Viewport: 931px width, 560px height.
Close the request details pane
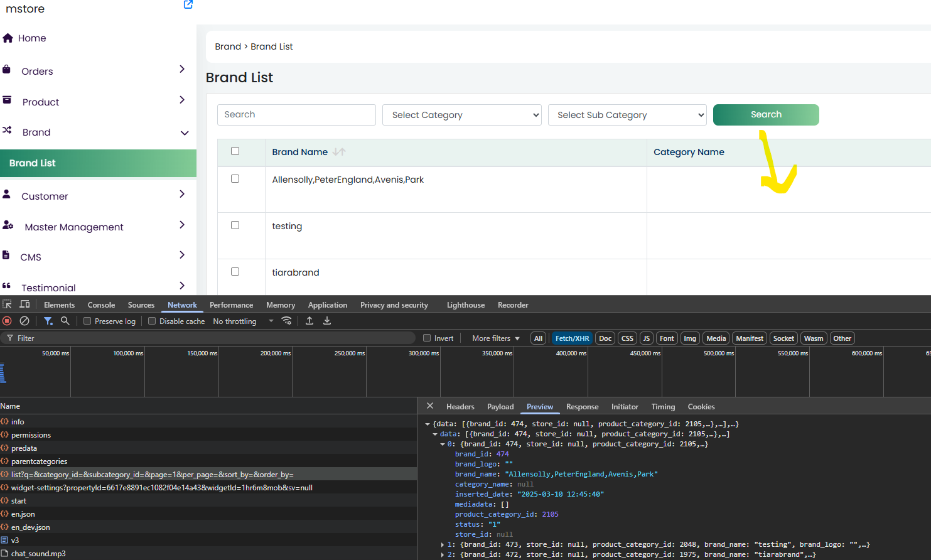[x=430, y=406]
